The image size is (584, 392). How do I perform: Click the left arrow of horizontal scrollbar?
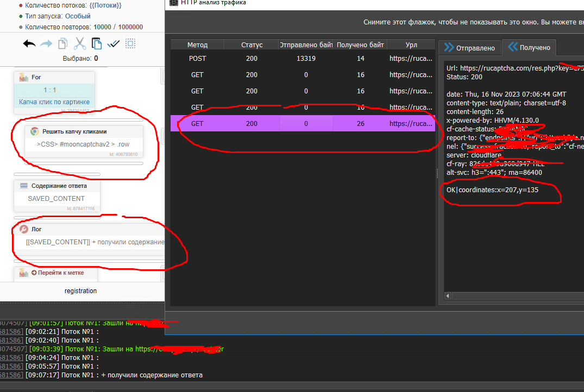coord(448,296)
